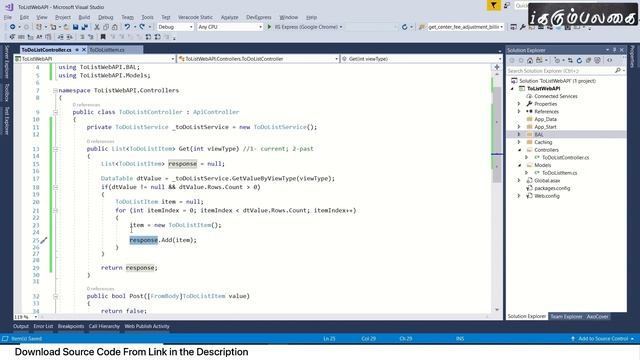Close the ToDoListController.cs tab
This screenshot has height=360, width=640.
point(84,50)
